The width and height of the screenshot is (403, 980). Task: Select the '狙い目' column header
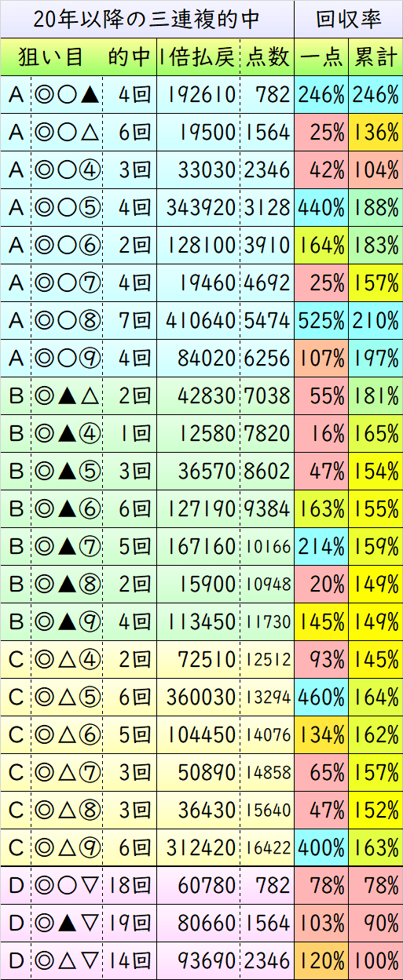click(x=52, y=56)
